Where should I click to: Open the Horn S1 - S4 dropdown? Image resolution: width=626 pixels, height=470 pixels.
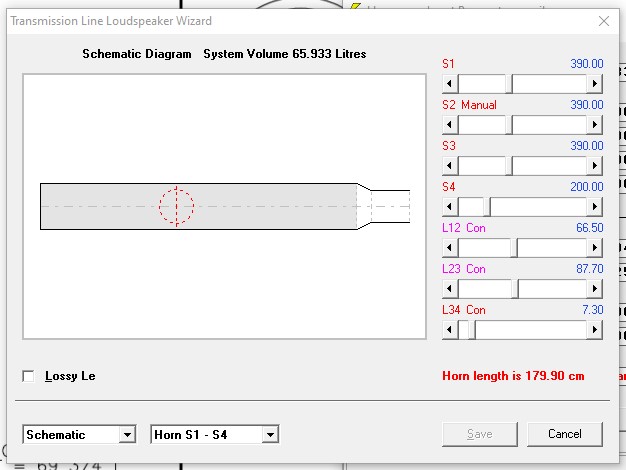click(x=270, y=434)
